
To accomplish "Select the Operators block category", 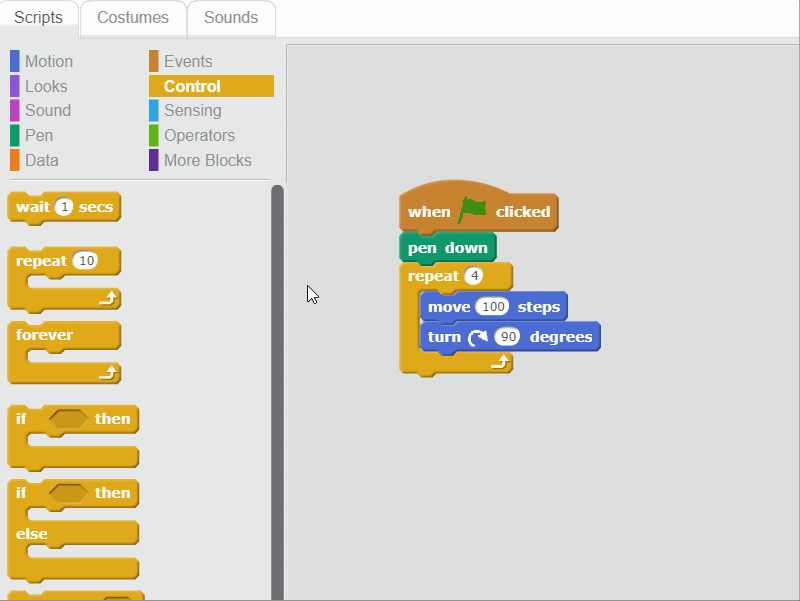I will pyautogui.click(x=199, y=135).
